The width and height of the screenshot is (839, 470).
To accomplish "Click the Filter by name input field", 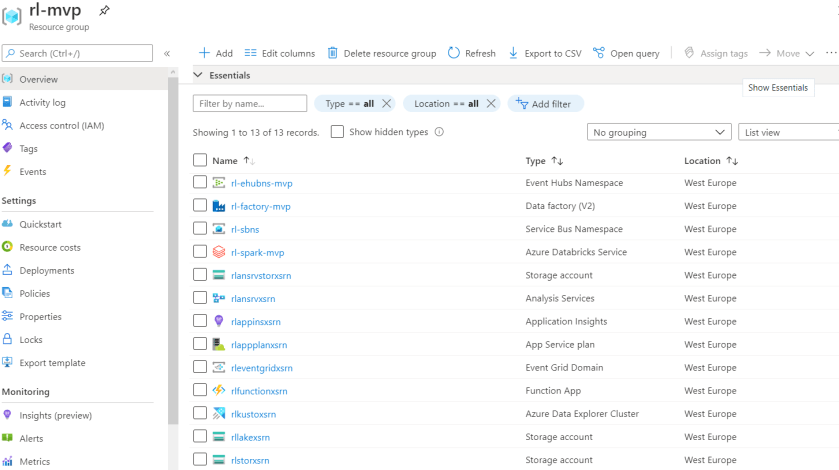I will pyautogui.click(x=250, y=104).
